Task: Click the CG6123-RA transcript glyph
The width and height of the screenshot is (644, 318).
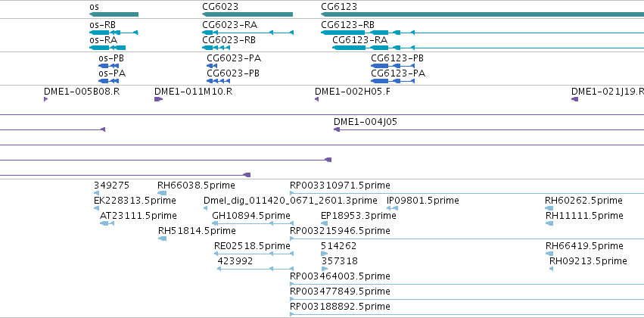Action: [x=488, y=48]
